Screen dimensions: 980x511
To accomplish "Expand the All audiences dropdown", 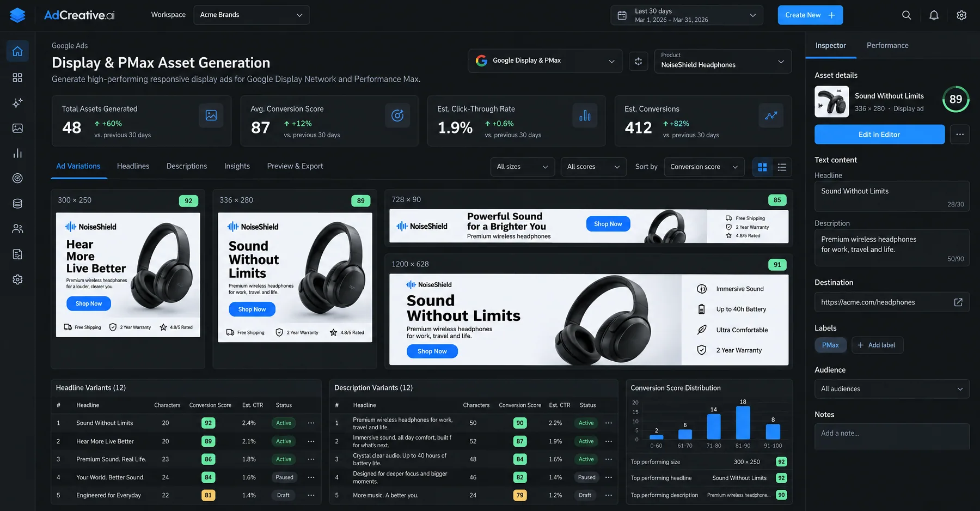I will coord(892,389).
